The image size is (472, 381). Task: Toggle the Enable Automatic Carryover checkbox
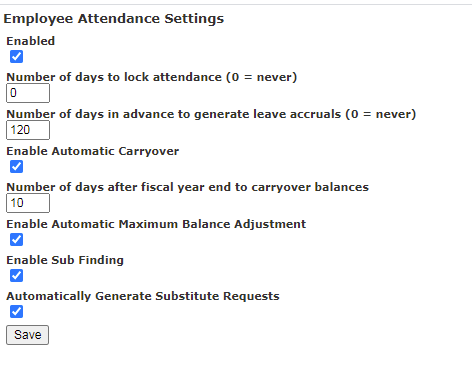click(x=16, y=167)
